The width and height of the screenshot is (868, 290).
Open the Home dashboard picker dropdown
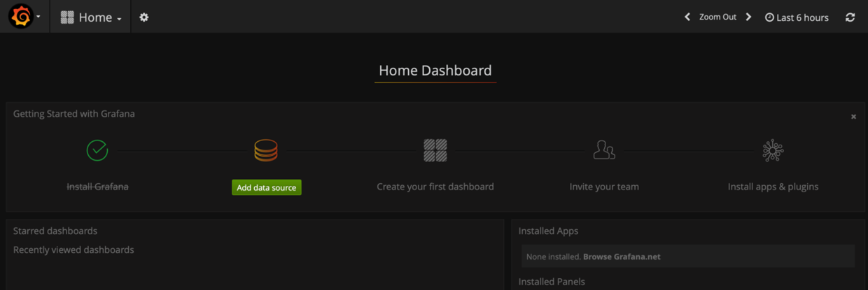91,17
